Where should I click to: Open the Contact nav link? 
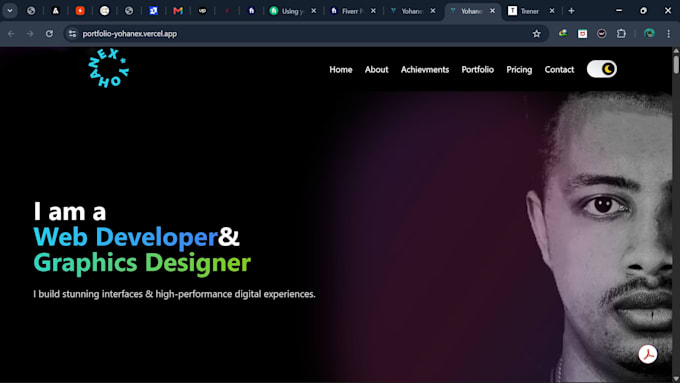coord(559,69)
